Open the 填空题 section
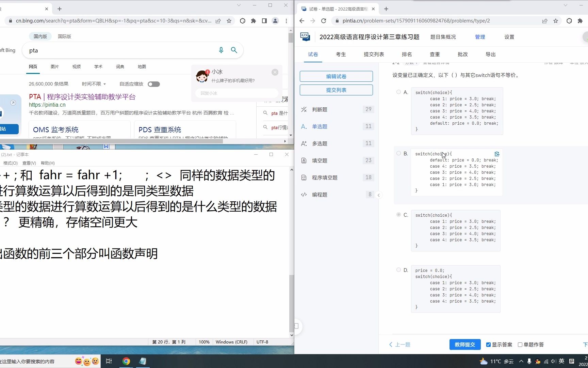 (x=320, y=160)
